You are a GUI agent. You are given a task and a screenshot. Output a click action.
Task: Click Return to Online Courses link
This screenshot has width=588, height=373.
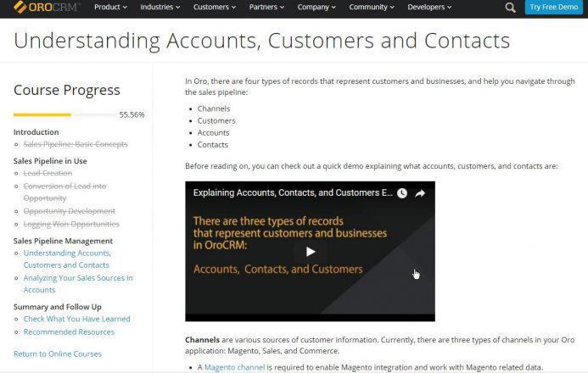[x=58, y=354]
